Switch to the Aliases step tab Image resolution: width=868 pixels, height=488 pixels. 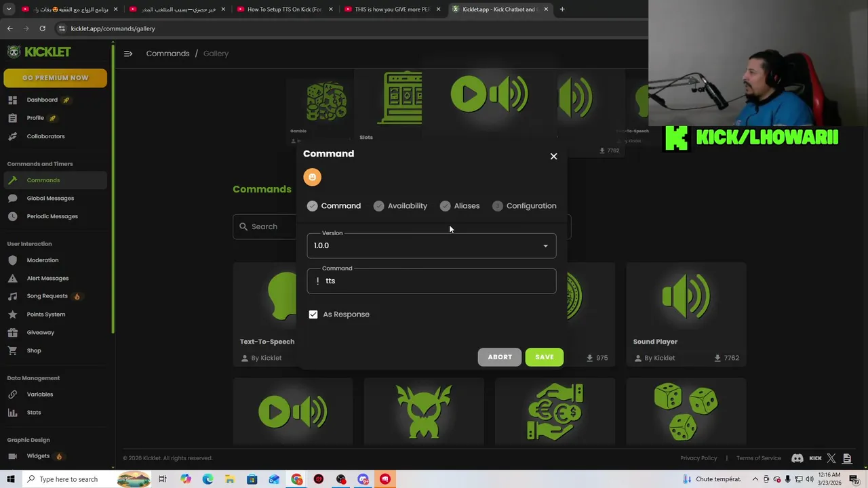[x=460, y=206]
